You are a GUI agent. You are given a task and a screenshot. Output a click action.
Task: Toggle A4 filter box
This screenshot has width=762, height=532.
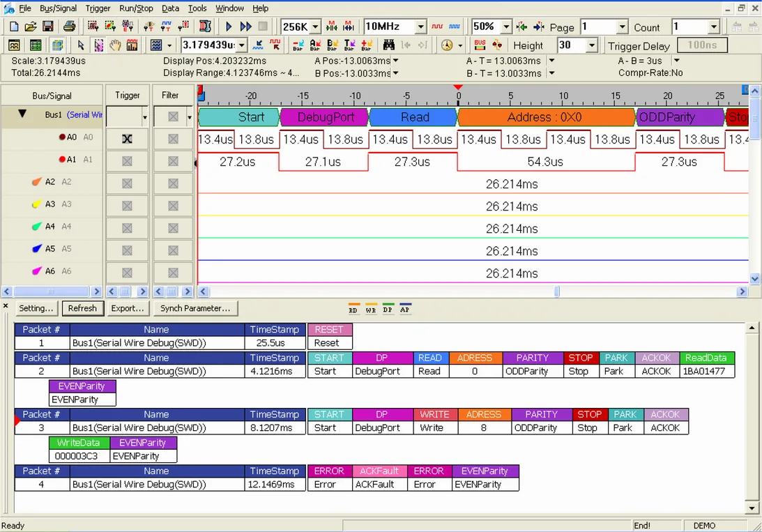[173, 228]
